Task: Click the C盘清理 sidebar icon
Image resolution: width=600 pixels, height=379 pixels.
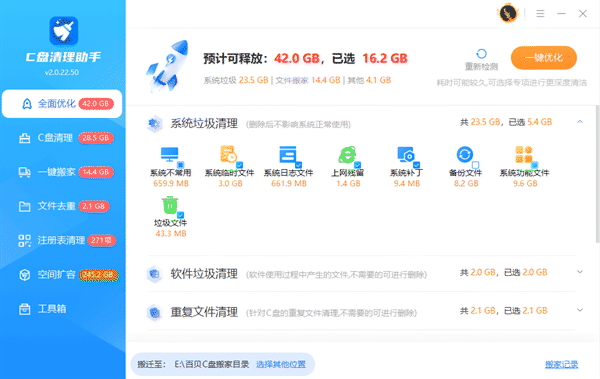Action: pyautogui.click(x=24, y=138)
